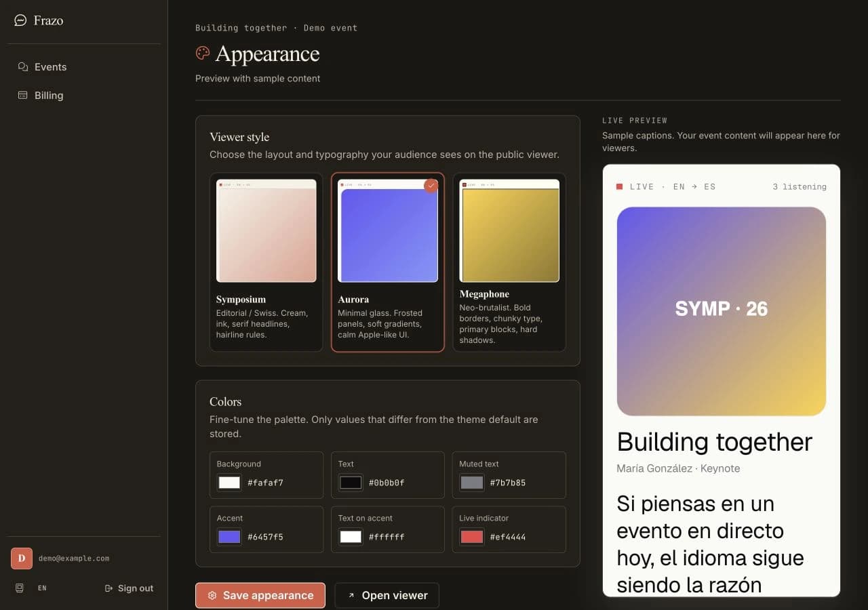Viewport: 868px width, 610px height.
Task: Click the 'Preview with sample content' subtitle
Action: click(x=258, y=79)
